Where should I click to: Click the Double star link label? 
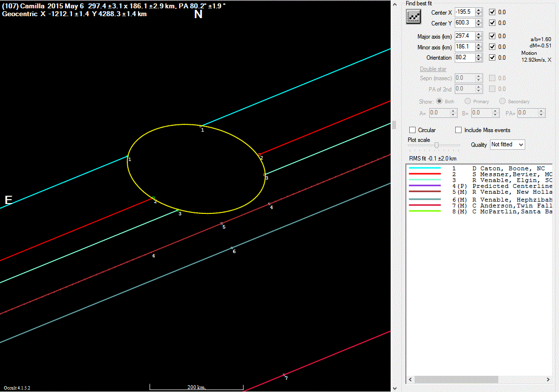[433, 69]
